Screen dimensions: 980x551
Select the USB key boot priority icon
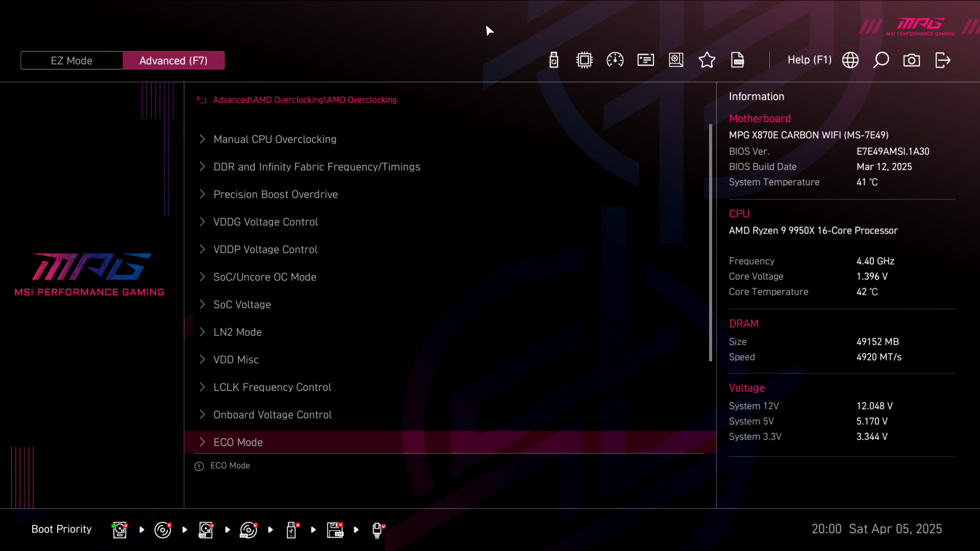(291, 530)
